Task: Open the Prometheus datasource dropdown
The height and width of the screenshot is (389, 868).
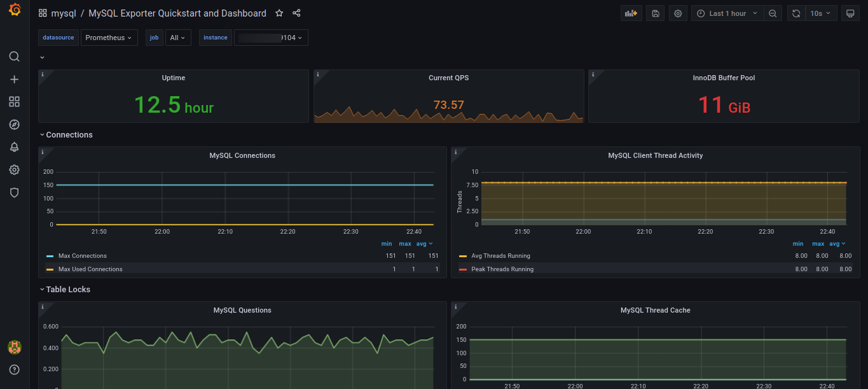Action: point(109,37)
